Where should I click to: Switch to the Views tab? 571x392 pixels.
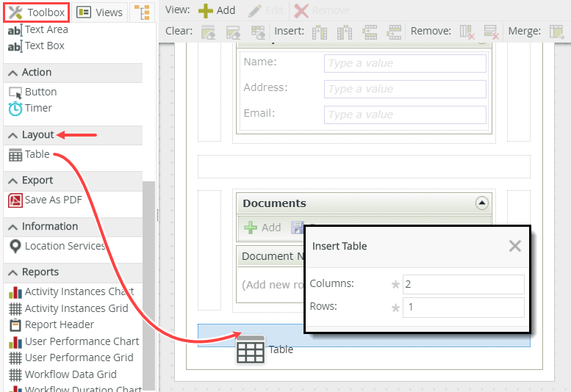coord(99,12)
